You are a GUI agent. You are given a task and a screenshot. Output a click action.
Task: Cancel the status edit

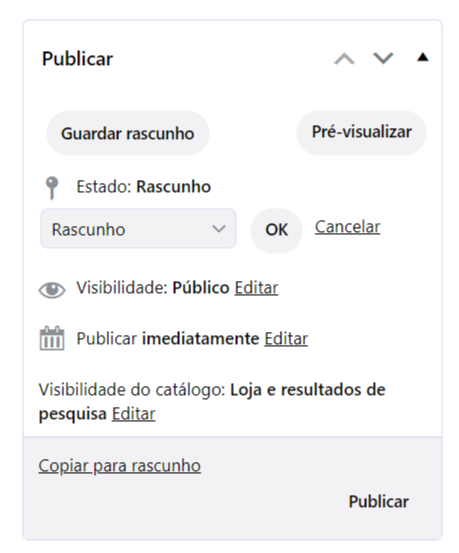pyautogui.click(x=348, y=227)
